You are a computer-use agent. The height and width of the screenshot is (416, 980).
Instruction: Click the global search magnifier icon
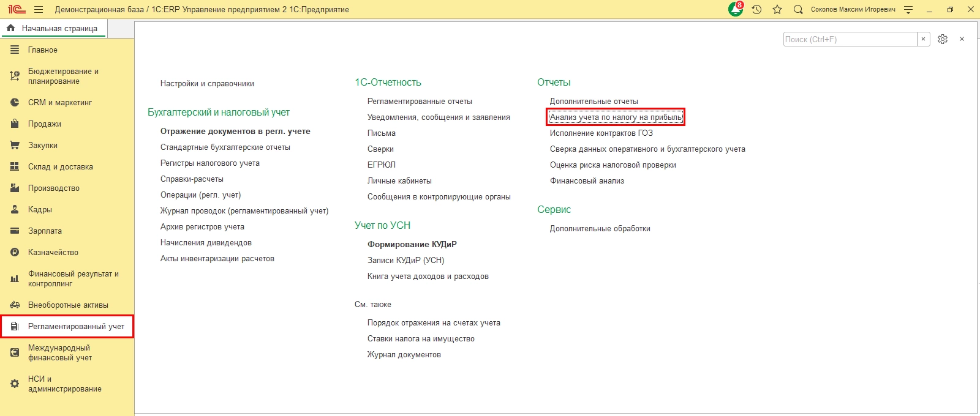pos(798,9)
